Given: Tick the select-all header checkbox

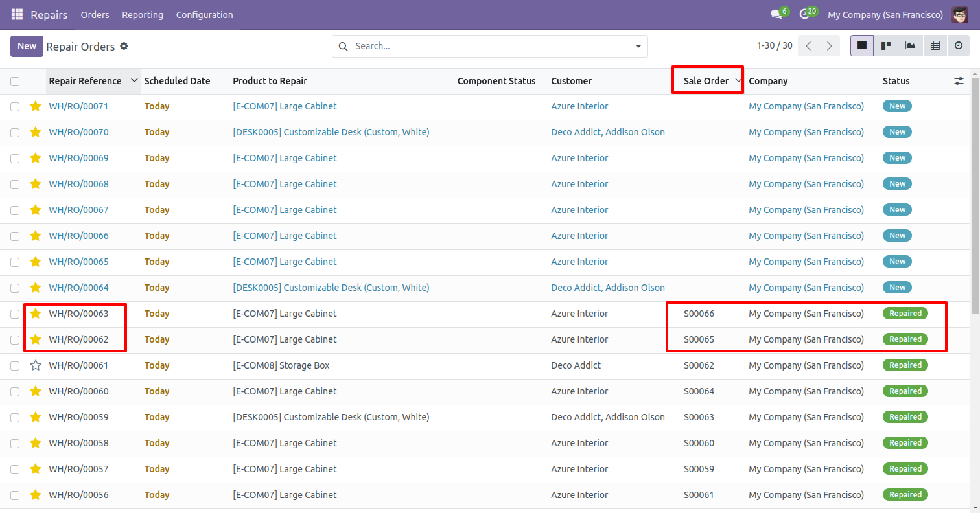Looking at the screenshot, I should point(15,82).
